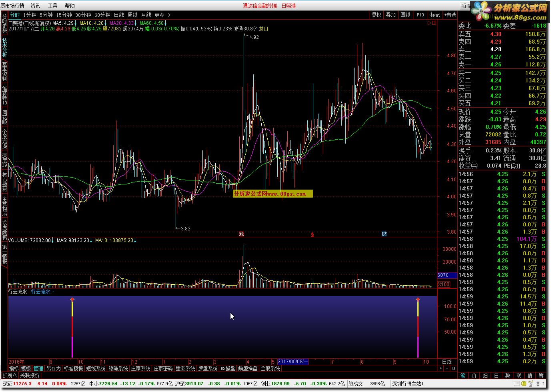The height and width of the screenshot is (392, 551).
Task: Select the 庄家密码 template
Action: [163, 368]
